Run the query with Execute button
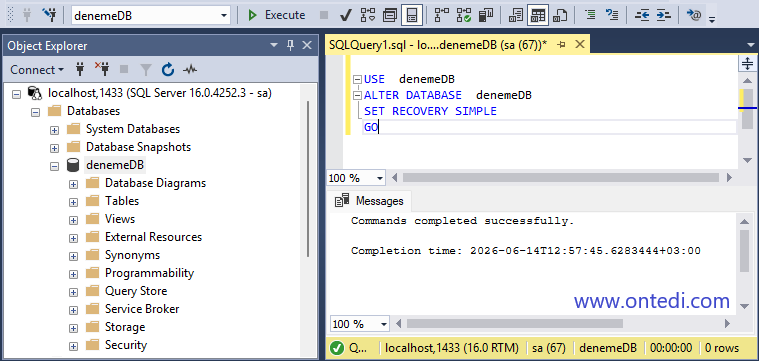The width and height of the screenshot is (759, 361). tap(276, 15)
